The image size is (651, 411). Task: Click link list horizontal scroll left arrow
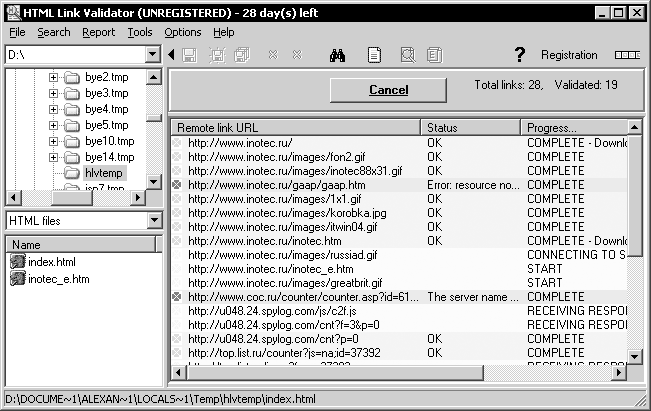click(179, 372)
